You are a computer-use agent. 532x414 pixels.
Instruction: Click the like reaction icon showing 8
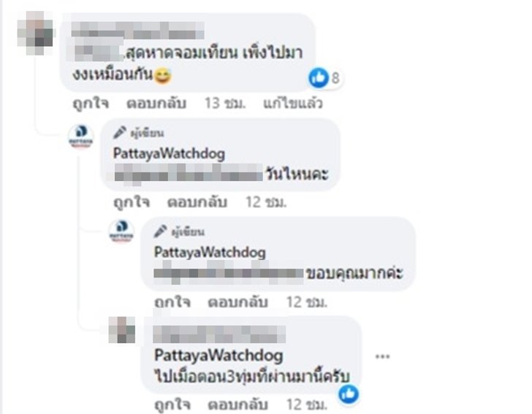(x=319, y=77)
